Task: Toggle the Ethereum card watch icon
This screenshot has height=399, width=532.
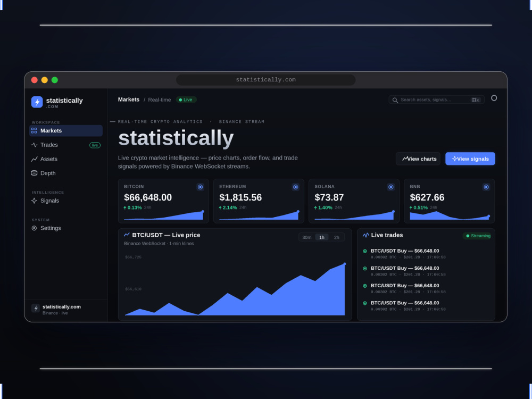Action: [295, 187]
